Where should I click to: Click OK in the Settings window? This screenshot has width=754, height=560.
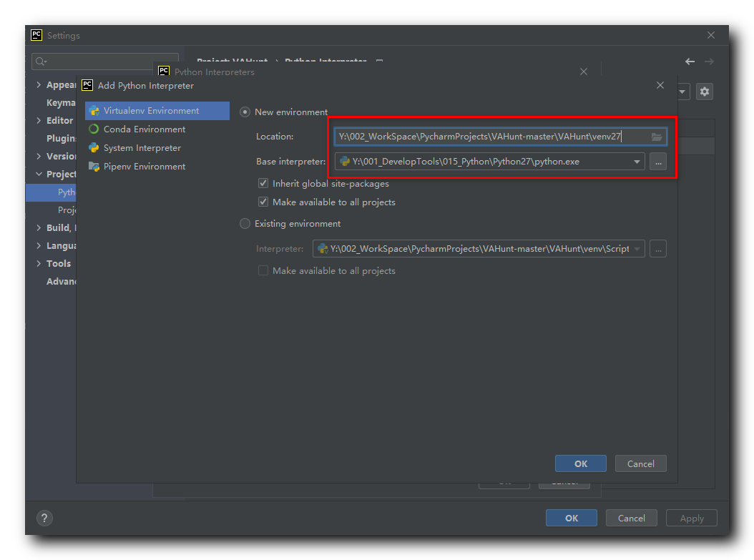click(572, 519)
